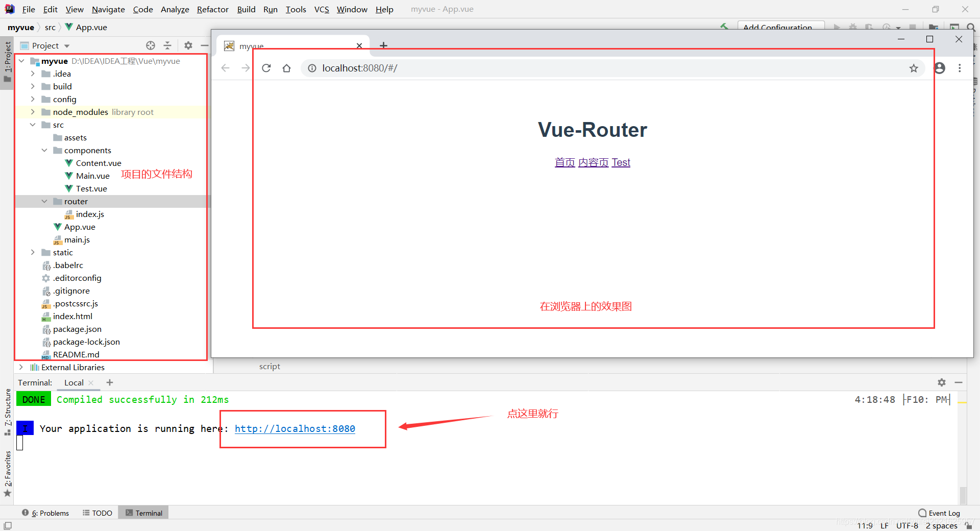Click the browser back arrow

(226, 68)
